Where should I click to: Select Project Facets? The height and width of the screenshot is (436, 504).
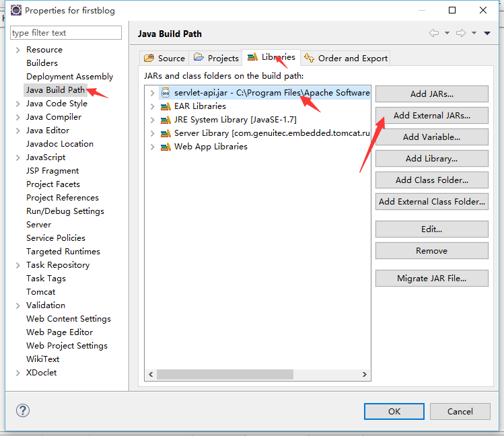coord(53,184)
